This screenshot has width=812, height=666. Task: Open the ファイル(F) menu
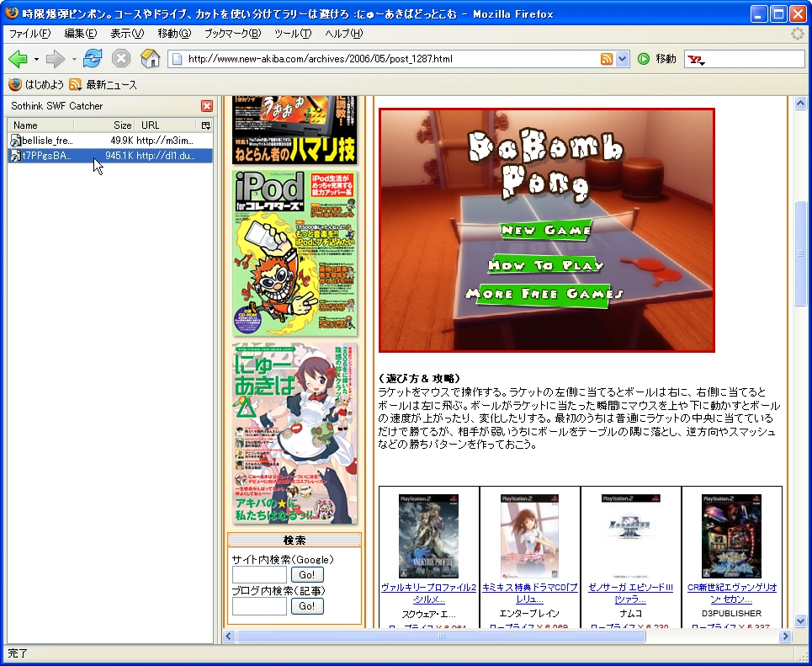click(29, 34)
